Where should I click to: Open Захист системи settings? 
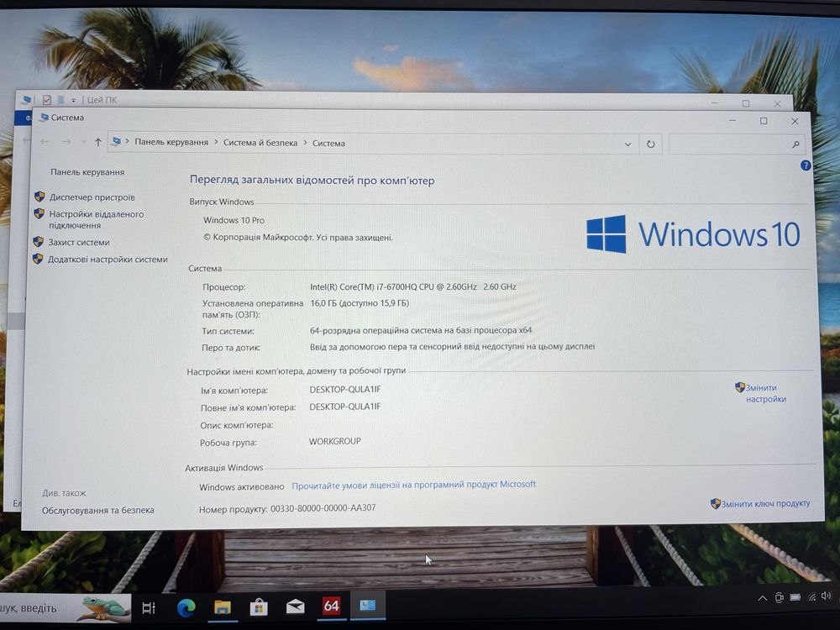[x=79, y=242]
